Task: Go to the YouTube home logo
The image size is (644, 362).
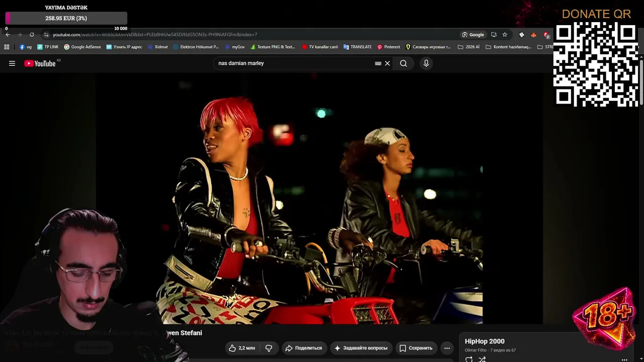Action: (40, 63)
